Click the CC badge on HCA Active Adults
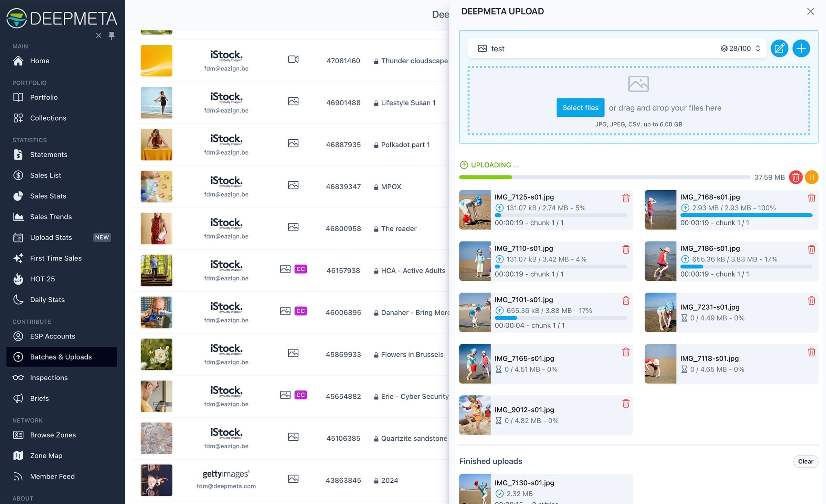Screen dimensions: 826x504 (x=300, y=269)
